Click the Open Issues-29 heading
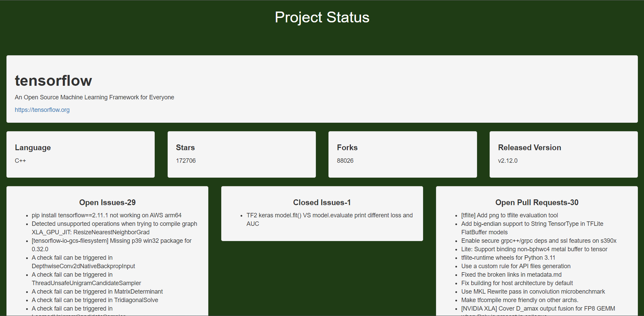This screenshot has height=316, width=644. click(x=107, y=202)
